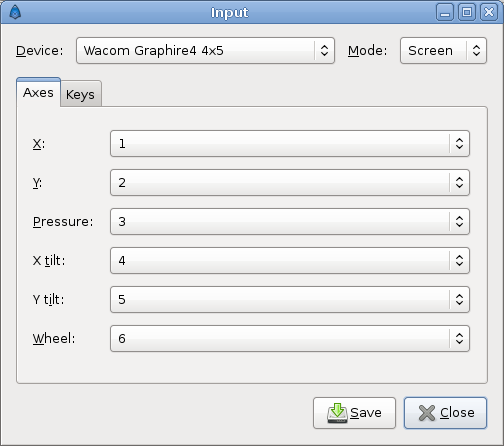Viewport: 504px width, 446px height.
Task: Click the Device label text
Action: click(39, 51)
